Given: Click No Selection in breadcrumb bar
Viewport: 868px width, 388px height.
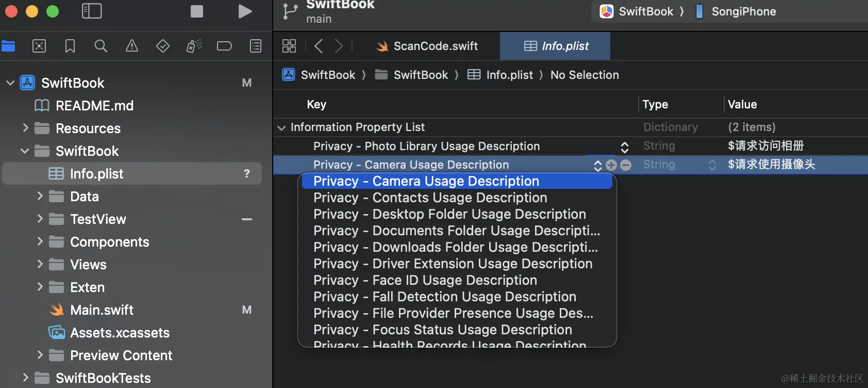Looking at the screenshot, I should (x=585, y=75).
